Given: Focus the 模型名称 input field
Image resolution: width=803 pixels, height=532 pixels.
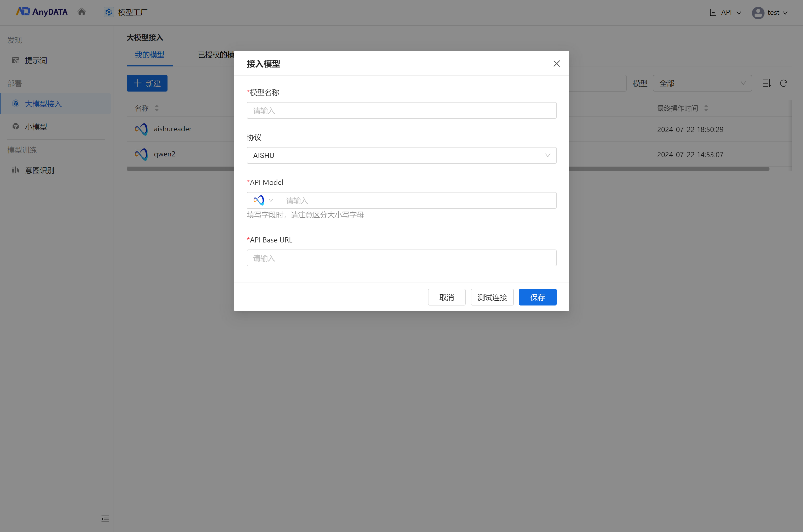Looking at the screenshot, I should (402, 110).
